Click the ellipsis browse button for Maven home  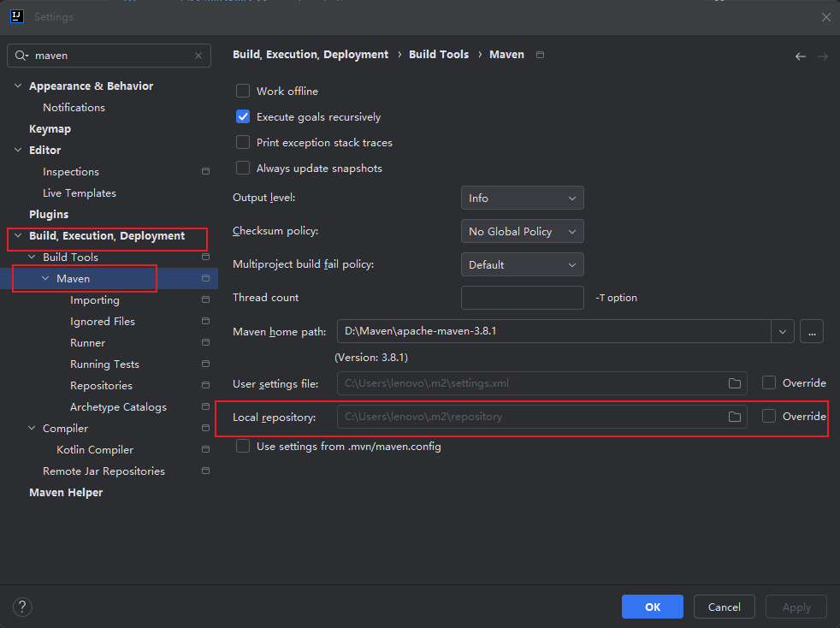click(812, 332)
